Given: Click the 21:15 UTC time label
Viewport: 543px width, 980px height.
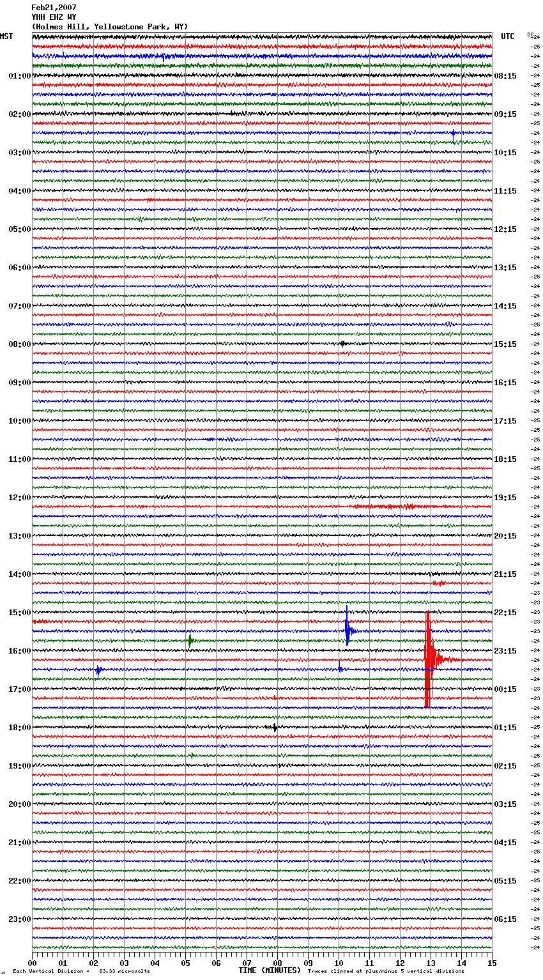Looking at the screenshot, I should pyautogui.click(x=505, y=574).
